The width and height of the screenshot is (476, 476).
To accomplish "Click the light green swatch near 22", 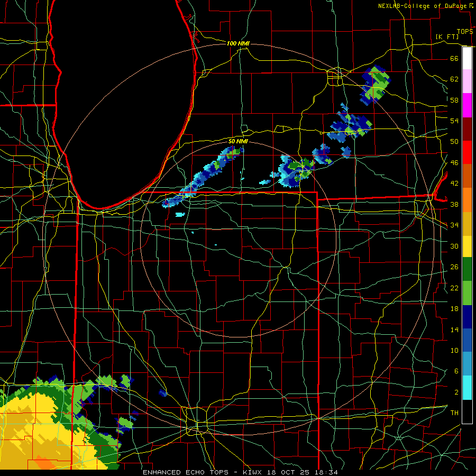I will (x=467, y=293).
